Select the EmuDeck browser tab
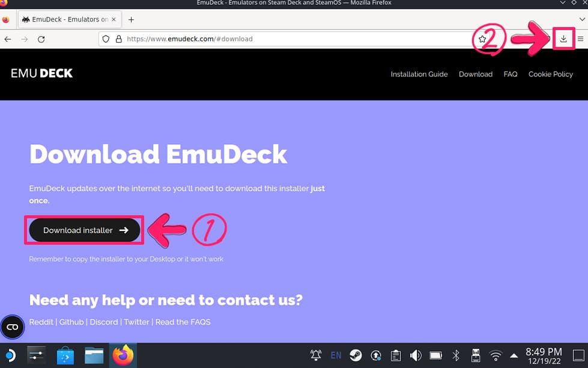This screenshot has height=368, width=588. point(70,19)
